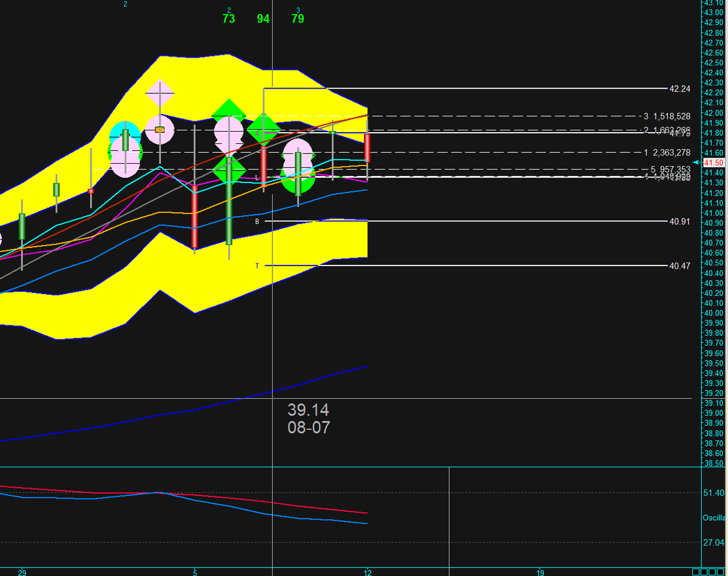Click the green number 73 above the chart
Screen dimensions: 728x576
(228, 19)
